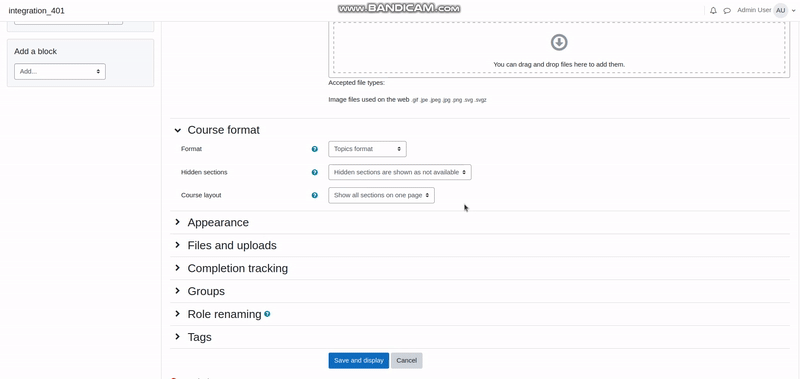This screenshot has height=379, width=800.
Task: Click the 'Course layout' label
Action: (201, 195)
